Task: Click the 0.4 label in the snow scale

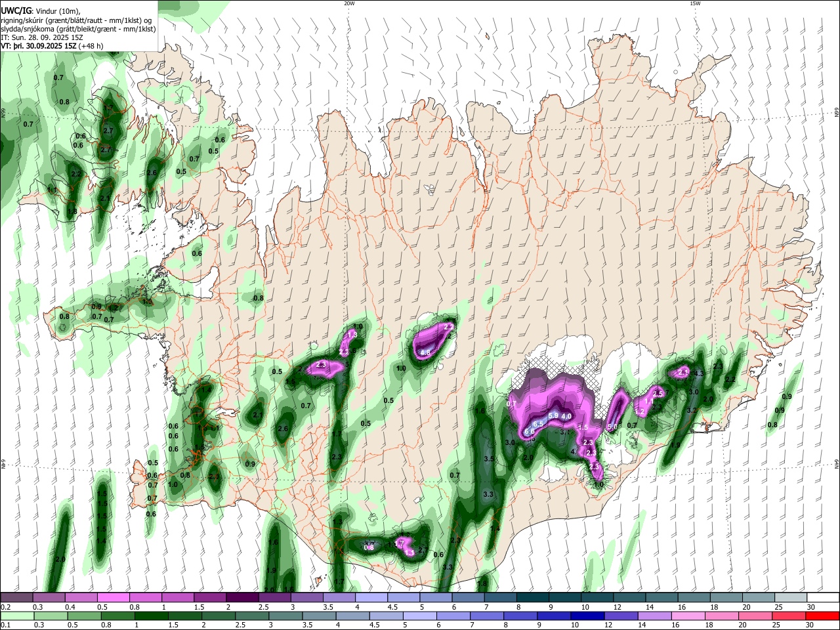Action: [x=70, y=607]
